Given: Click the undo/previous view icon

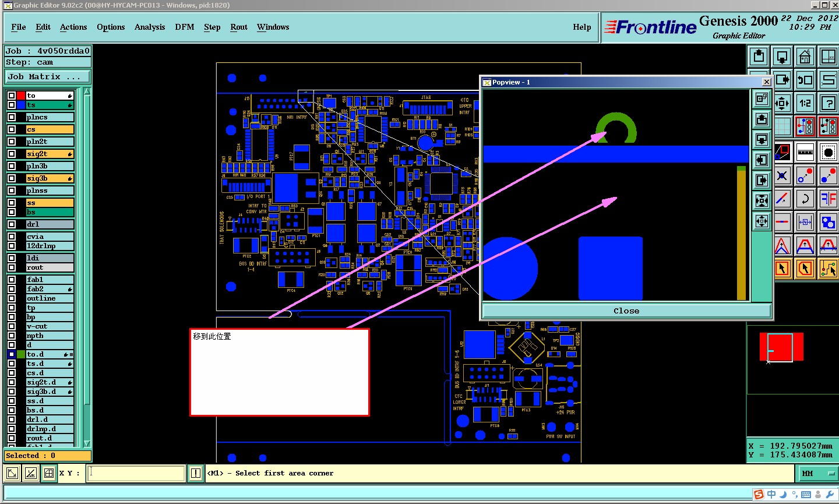Looking at the screenshot, I should [805, 80].
